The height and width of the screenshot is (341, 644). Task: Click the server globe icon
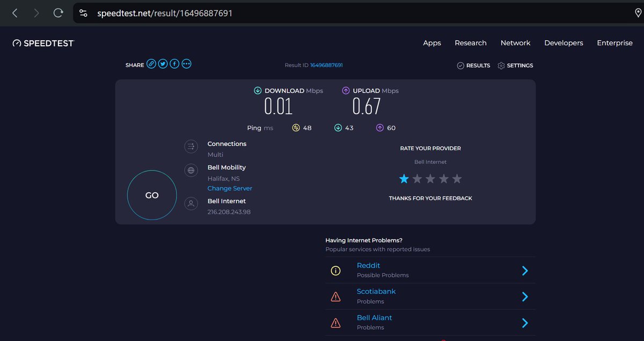click(191, 171)
